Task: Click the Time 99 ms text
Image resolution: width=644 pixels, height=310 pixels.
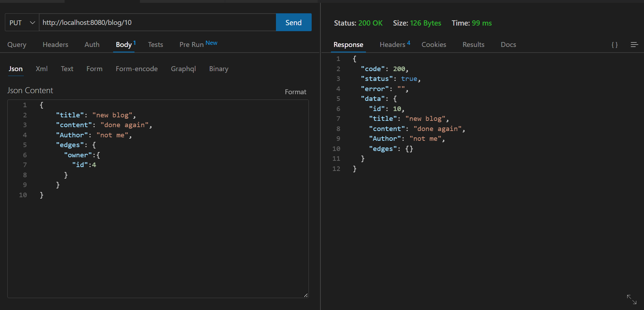Action: tap(472, 23)
